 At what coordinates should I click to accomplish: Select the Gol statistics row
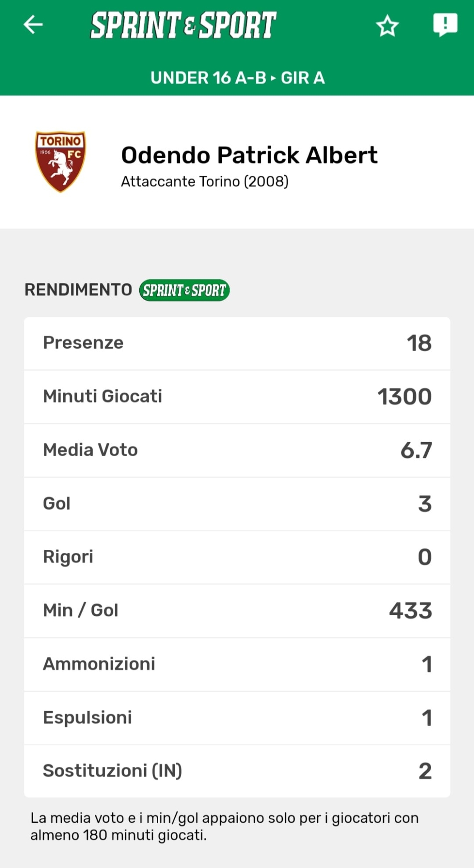click(237, 504)
